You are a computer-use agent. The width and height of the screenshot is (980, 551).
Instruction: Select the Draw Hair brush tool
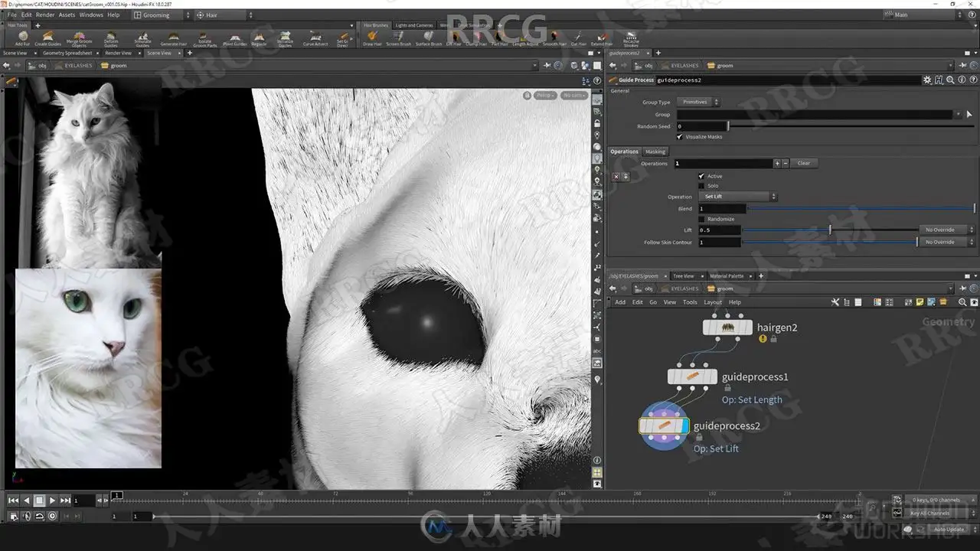[x=372, y=38]
